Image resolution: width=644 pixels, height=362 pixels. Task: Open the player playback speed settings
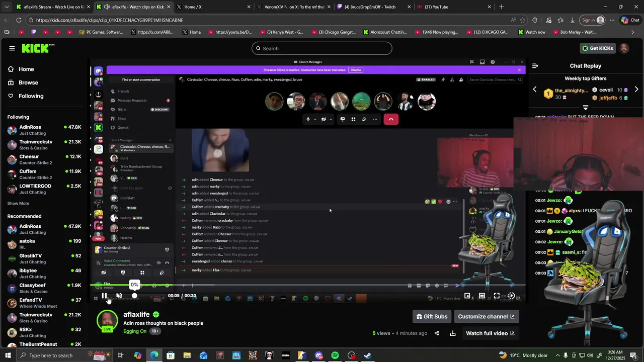coord(511,296)
